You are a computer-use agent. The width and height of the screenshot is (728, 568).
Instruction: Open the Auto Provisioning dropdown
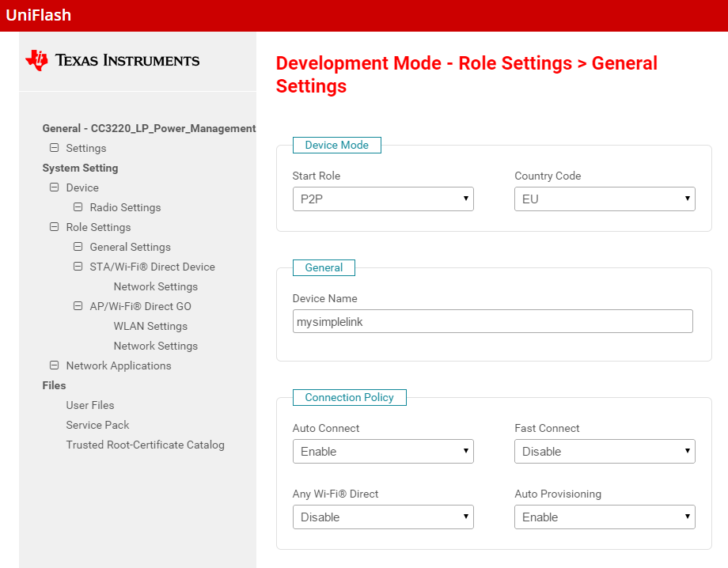point(605,517)
